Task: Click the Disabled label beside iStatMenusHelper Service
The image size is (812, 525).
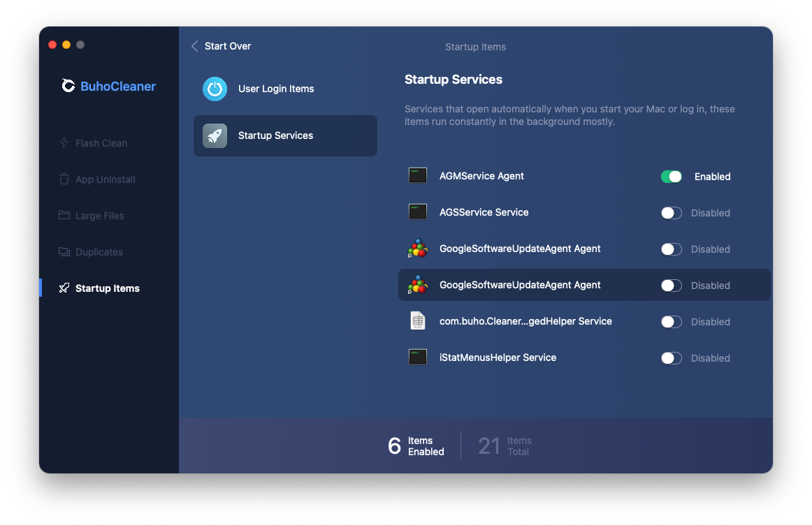Action: tap(711, 358)
